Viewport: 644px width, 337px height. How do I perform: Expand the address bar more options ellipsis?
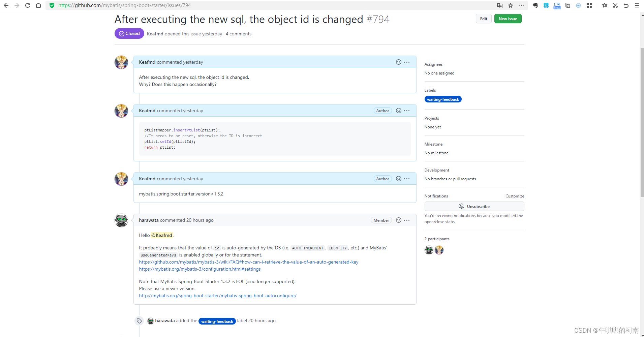click(521, 5)
